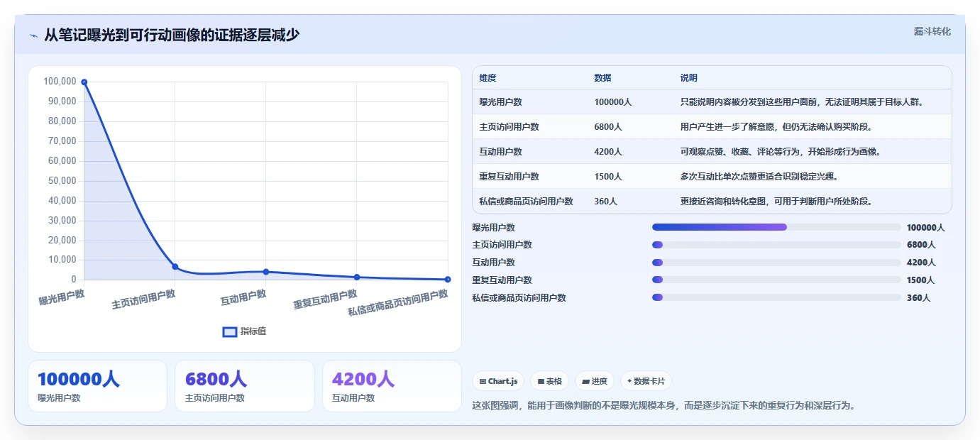This screenshot has height=440, width=980.
Task: Click the 私信或商品页访问用户数 progress bar
Action: pos(776,298)
